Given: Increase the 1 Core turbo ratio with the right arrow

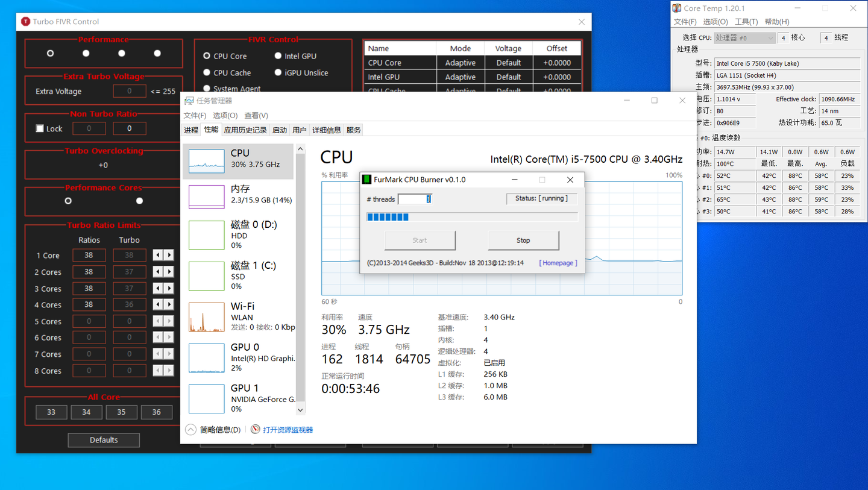Looking at the screenshot, I should pyautogui.click(x=169, y=256).
